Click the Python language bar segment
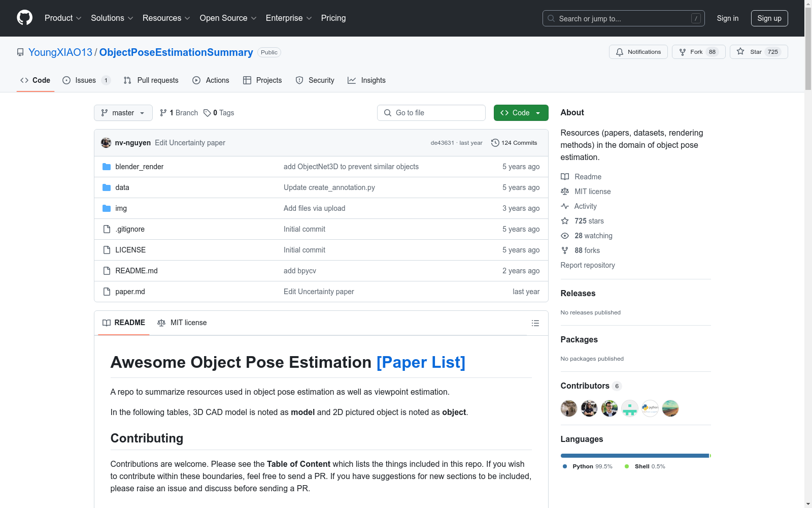 634,456
